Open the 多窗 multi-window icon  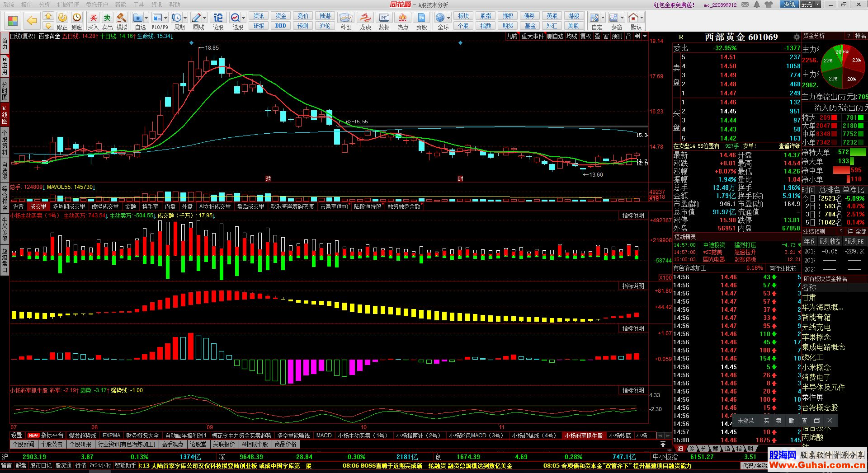pyautogui.click(x=613, y=18)
